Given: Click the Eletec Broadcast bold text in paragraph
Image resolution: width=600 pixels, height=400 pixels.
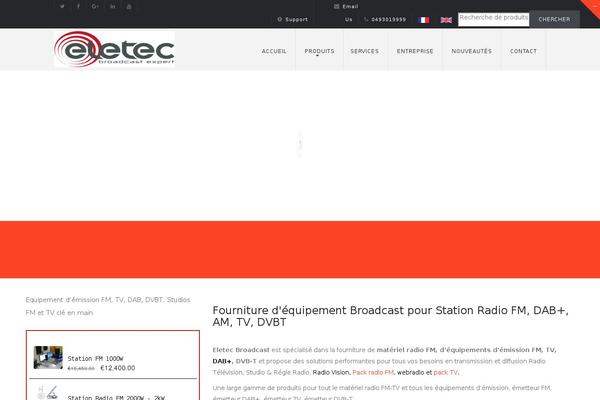Looking at the screenshot, I should click(x=241, y=350).
